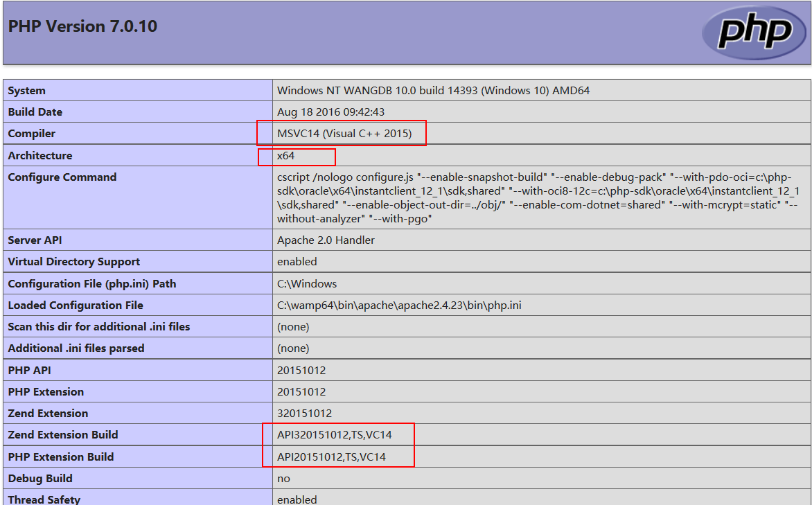This screenshot has width=812, height=505.
Task: Select '(none)' value in Scan this dir row
Action: 293,327
